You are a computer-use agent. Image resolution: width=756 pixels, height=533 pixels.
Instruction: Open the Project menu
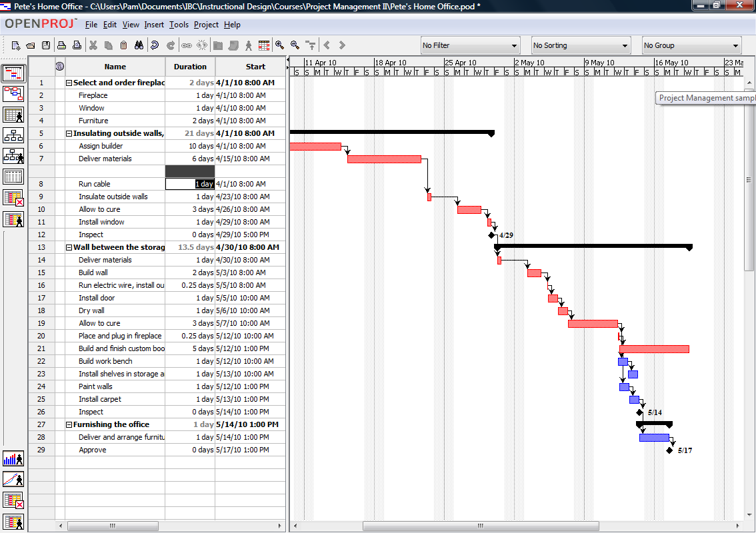pos(206,25)
